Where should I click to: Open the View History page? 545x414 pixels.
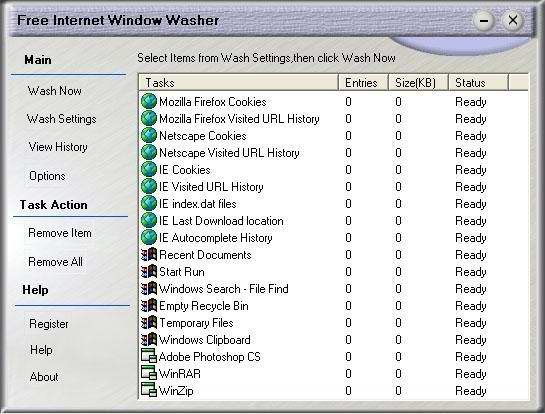pyautogui.click(x=58, y=147)
